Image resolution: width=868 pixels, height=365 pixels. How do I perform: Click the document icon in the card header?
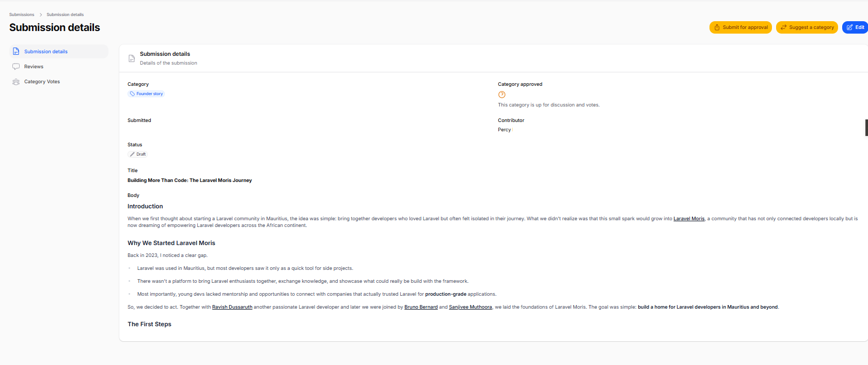click(x=132, y=58)
